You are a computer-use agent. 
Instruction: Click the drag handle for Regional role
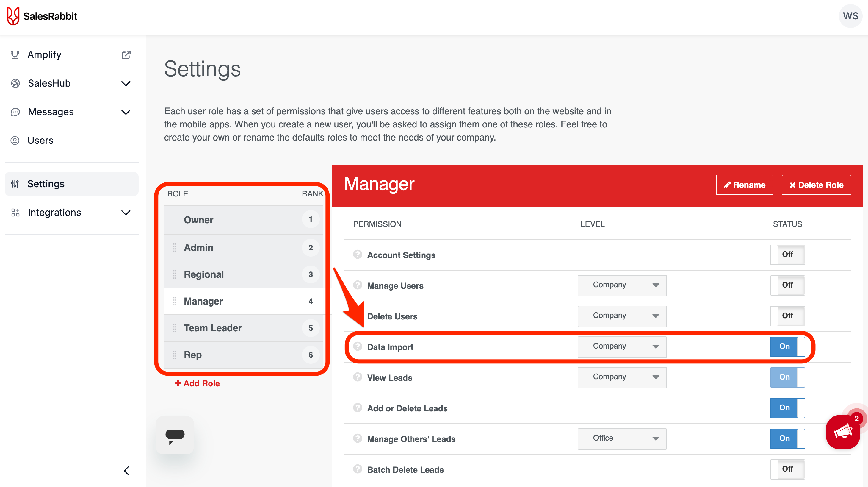tap(175, 274)
